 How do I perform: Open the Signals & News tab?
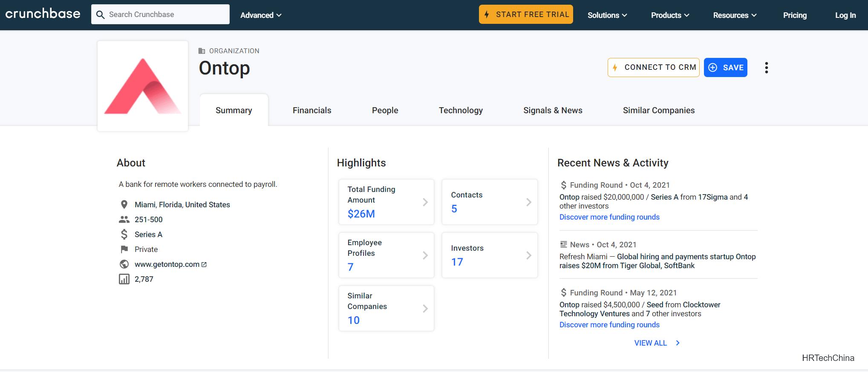553,110
